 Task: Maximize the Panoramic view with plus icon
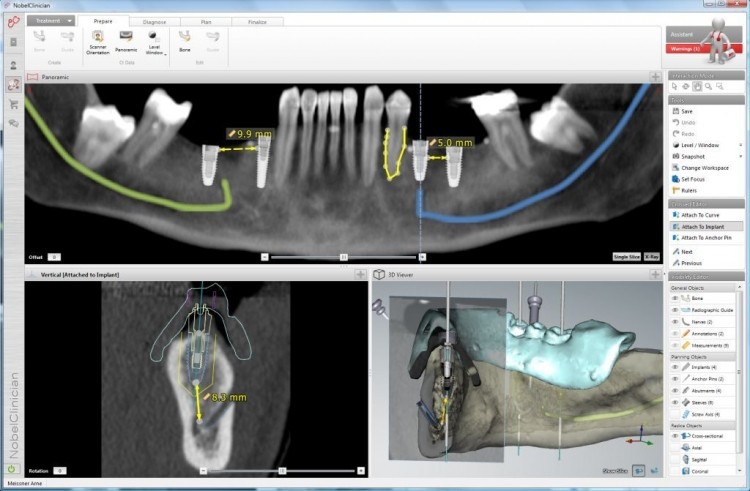pos(655,76)
